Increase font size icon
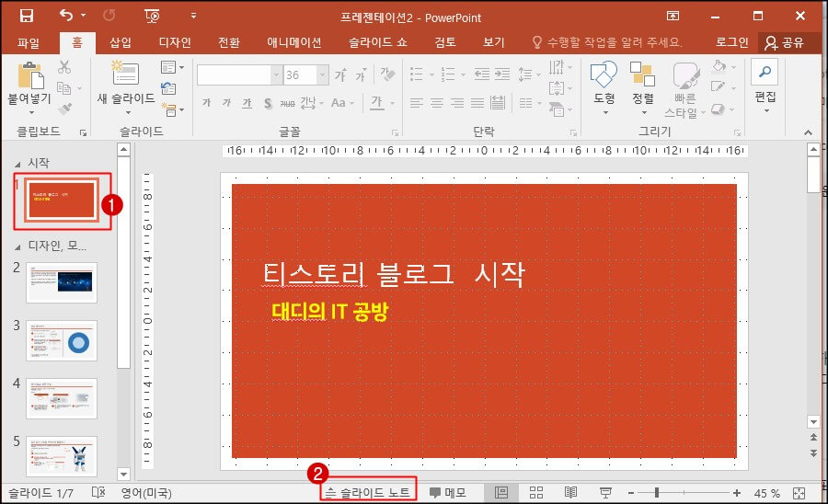This screenshot has height=504, width=828. coord(340,75)
